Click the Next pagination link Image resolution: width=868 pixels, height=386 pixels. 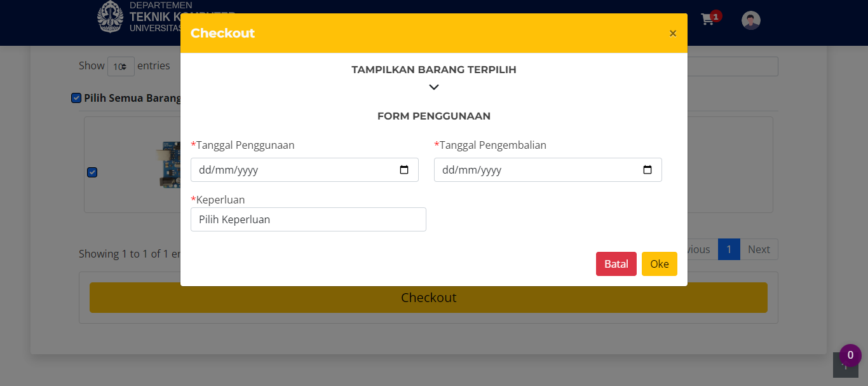[759, 249]
